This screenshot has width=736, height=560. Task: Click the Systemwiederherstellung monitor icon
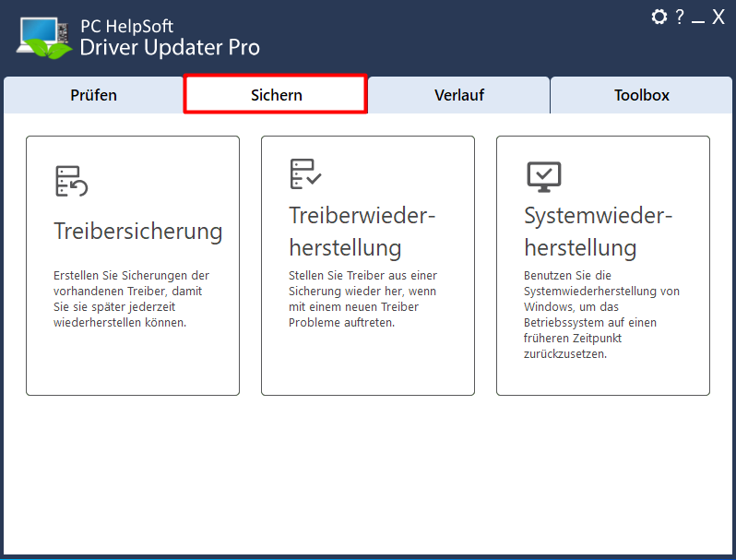click(x=544, y=176)
